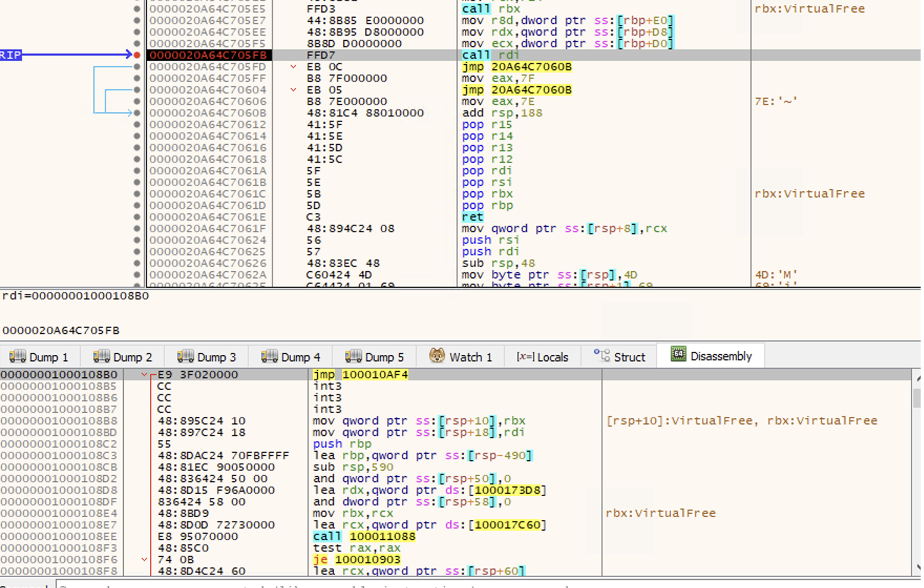The image size is (924, 588).
Task: Click red jump marker beside bytes '74 0B'
Action: click(145, 560)
